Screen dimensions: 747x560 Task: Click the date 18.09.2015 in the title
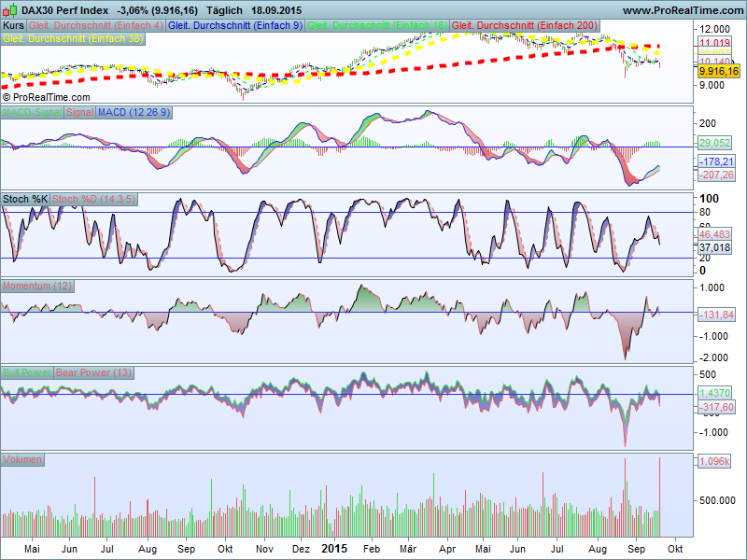(276, 10)
